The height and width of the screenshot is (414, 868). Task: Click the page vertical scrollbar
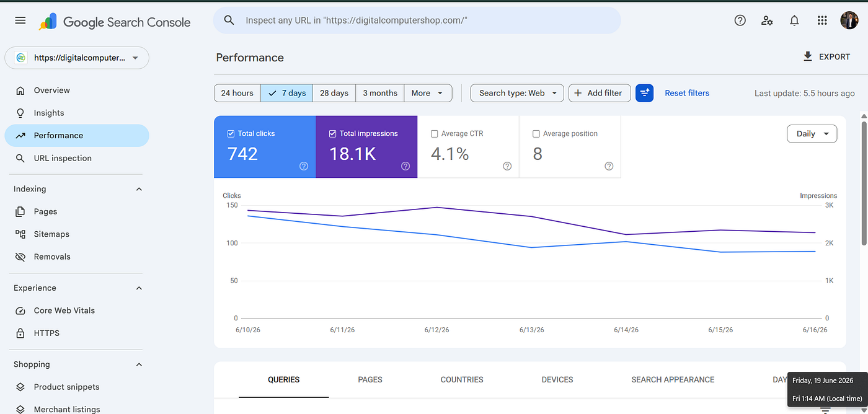pos(864,183)
